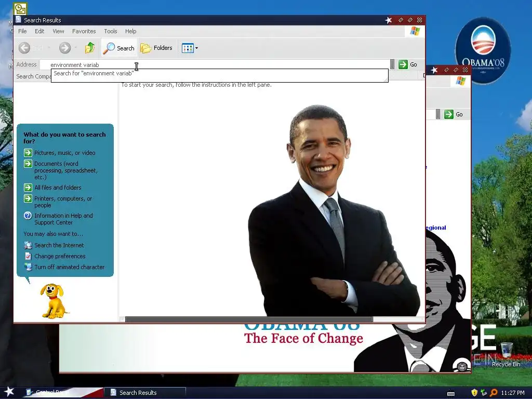Click the yellow security shield tray icon
Image resolution: width=532 pixels, height=399 pixels.
[474, 393]
